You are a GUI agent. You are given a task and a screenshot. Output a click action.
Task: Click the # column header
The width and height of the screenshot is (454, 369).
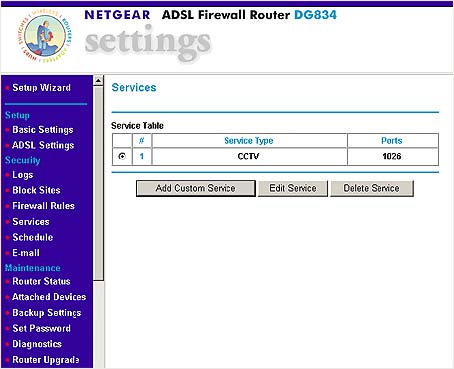coord(142,141)
